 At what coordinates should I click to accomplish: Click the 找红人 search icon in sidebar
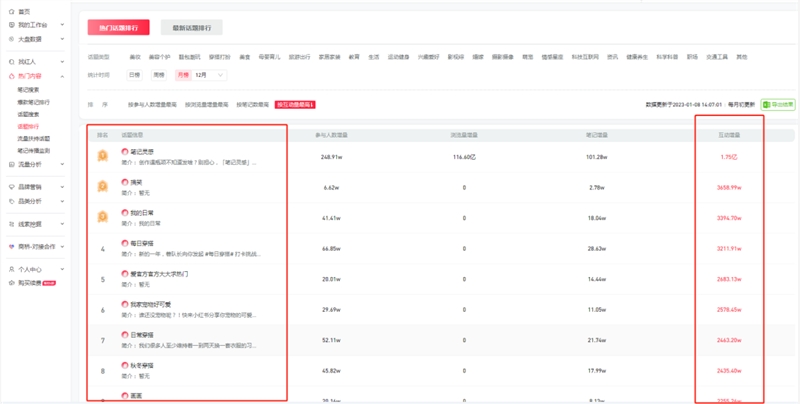(x=11, y=62)
